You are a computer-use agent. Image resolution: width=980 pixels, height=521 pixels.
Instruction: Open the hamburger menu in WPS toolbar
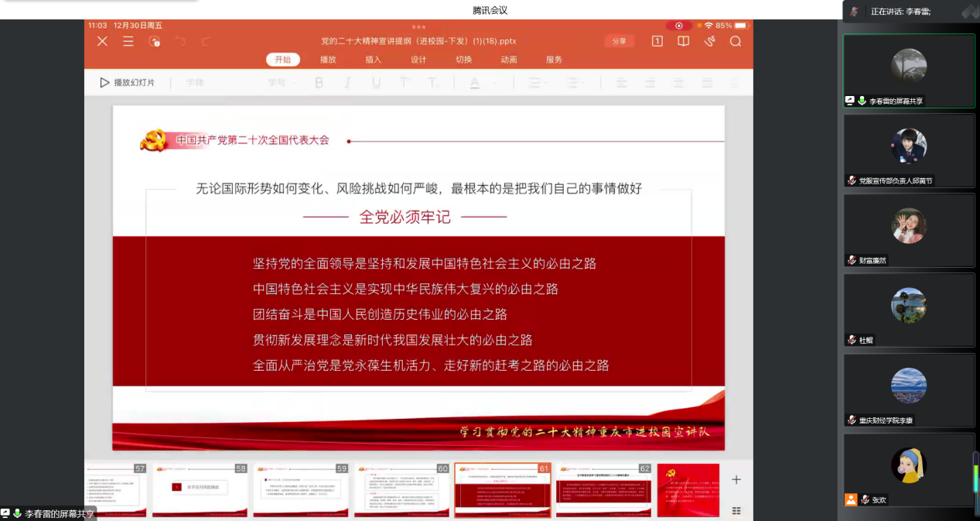click(128, 42)
